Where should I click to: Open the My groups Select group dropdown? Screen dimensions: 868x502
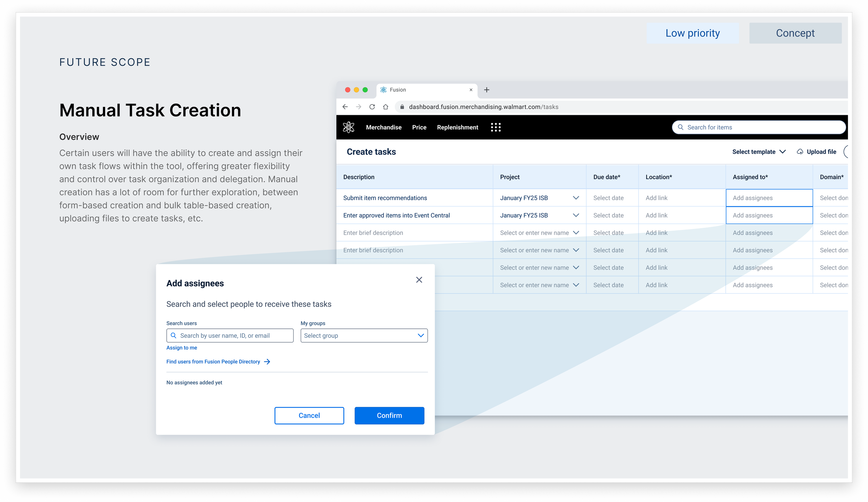point(364,336)
